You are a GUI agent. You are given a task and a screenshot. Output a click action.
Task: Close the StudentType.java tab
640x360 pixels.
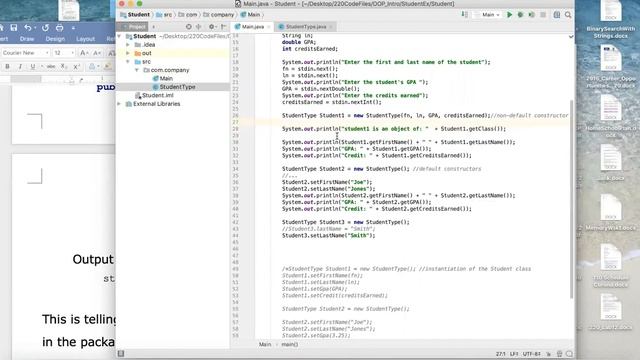331,27
